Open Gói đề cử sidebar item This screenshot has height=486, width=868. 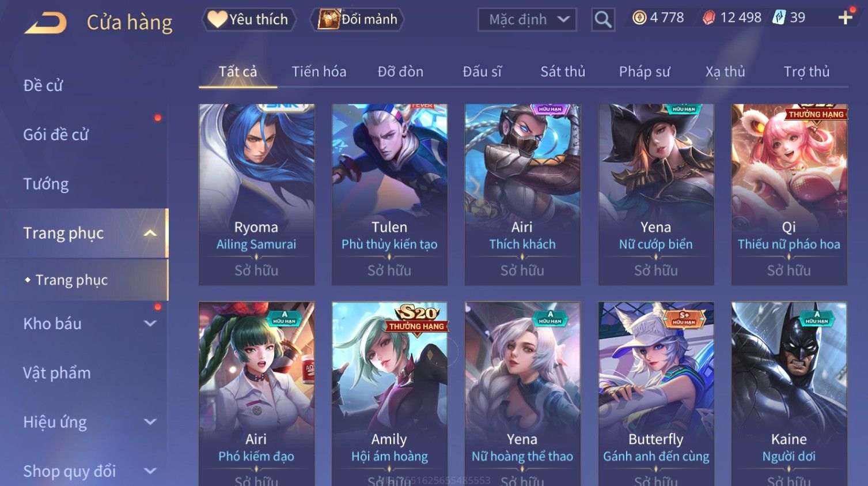(x=56, y=135)
